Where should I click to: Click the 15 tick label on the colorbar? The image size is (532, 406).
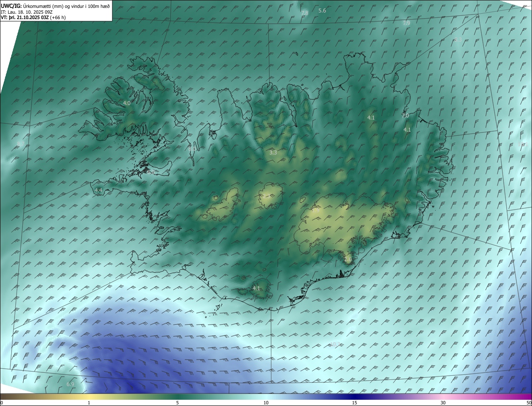(355, 403)
